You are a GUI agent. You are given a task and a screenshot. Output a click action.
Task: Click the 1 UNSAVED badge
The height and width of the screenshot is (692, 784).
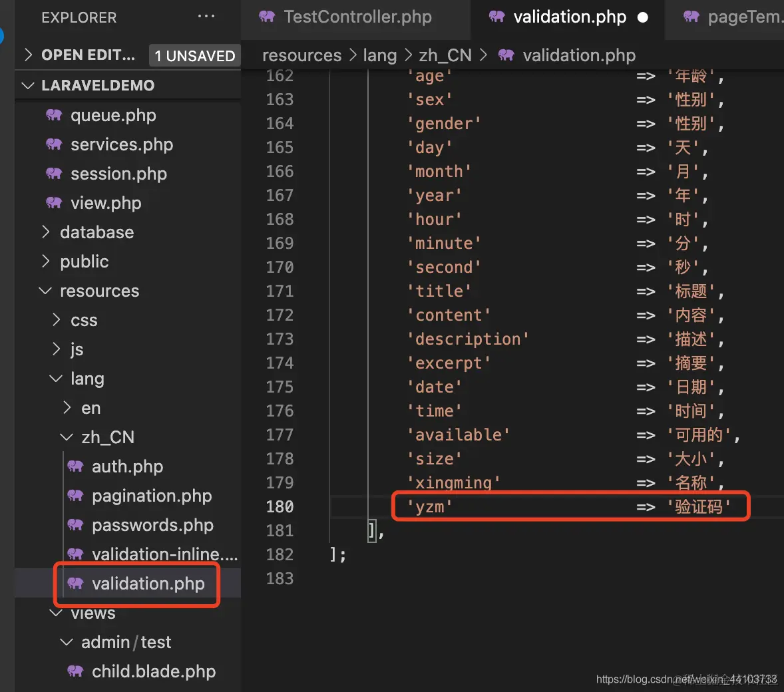click(194, 55)
